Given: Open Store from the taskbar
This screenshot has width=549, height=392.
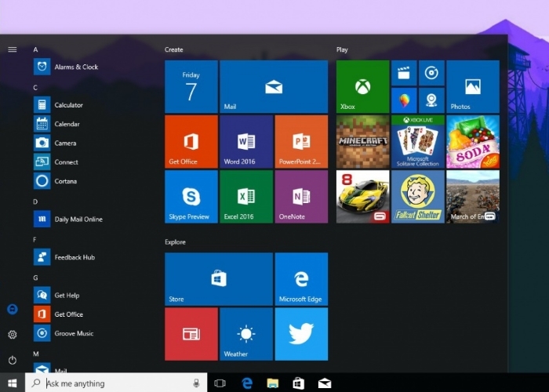Looking at the screenshot, I should point(298,383).
